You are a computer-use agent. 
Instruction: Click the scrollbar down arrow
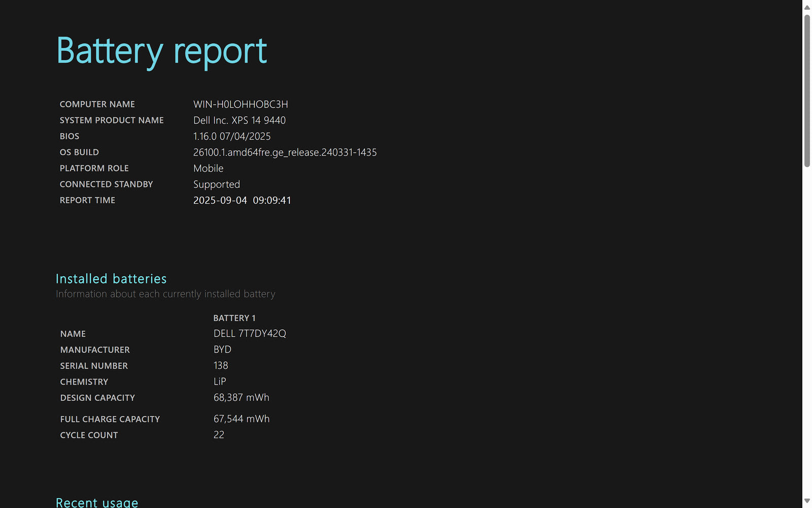[807, 501]
